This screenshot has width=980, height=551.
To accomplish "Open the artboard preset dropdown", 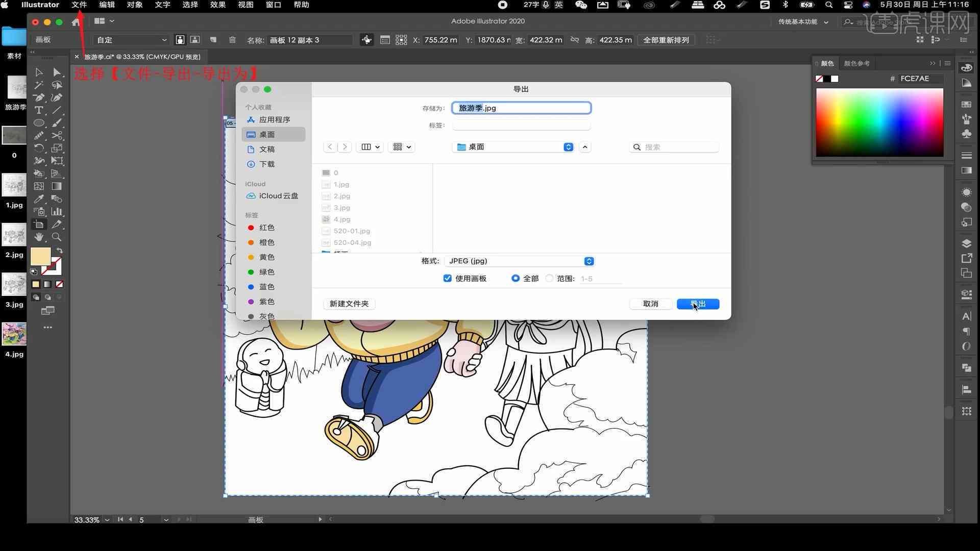I will click(x=131, y=40).
